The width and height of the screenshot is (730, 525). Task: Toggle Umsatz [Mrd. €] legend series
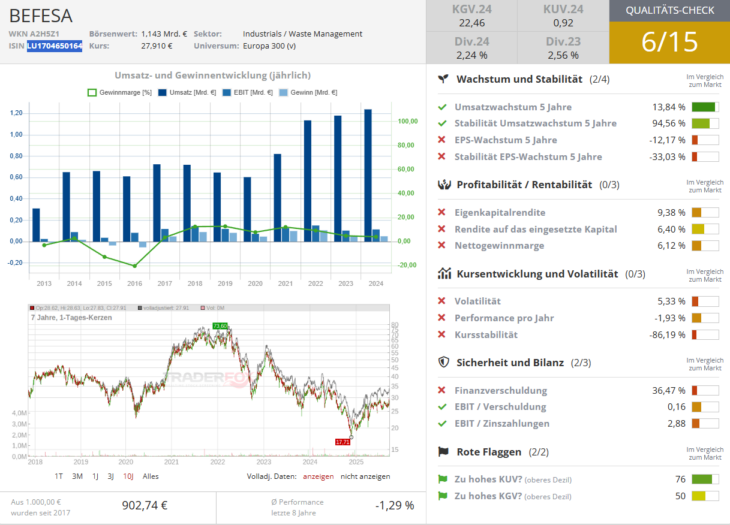[187, 93]
